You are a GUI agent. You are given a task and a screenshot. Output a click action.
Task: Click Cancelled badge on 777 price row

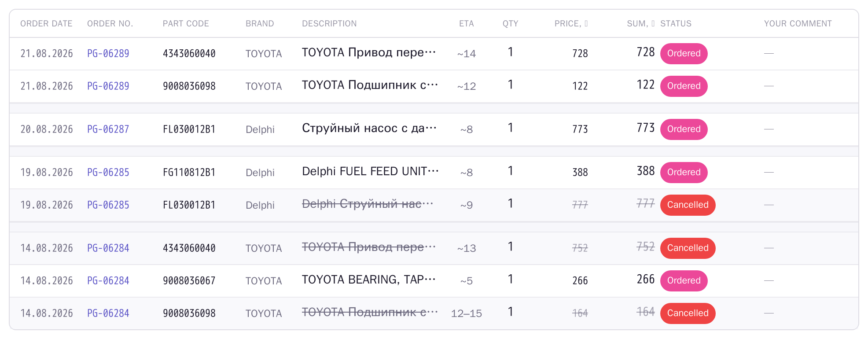tap(688, 205)
